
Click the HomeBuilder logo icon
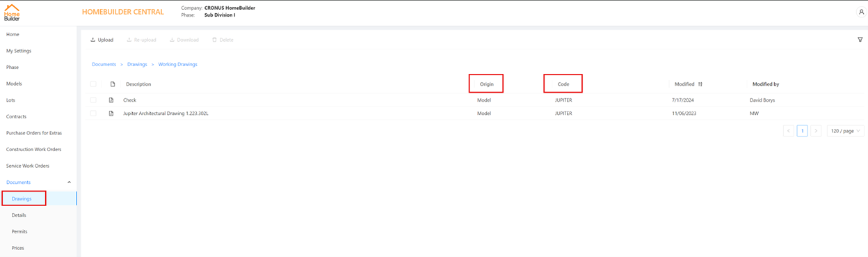point(12,13)
